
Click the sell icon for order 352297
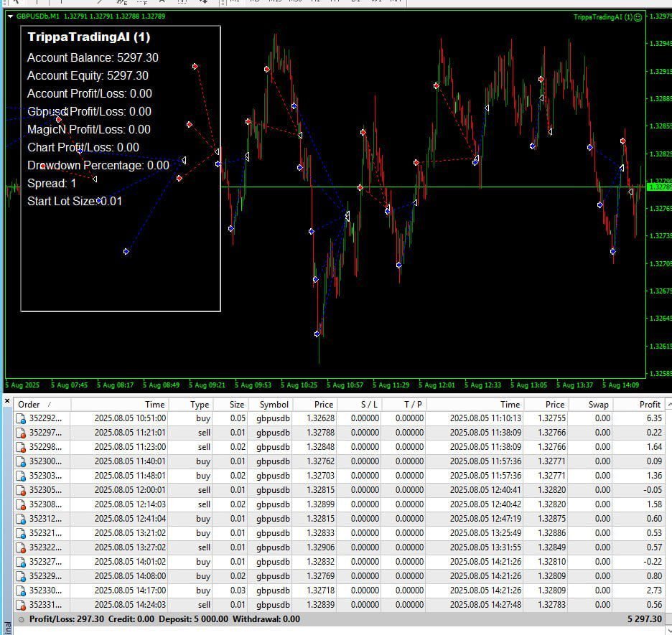pyautogui.click(x=21, y=433)
